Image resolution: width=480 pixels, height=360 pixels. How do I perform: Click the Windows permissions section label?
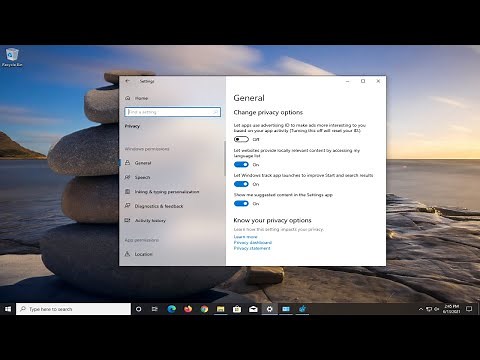(147, 149)
